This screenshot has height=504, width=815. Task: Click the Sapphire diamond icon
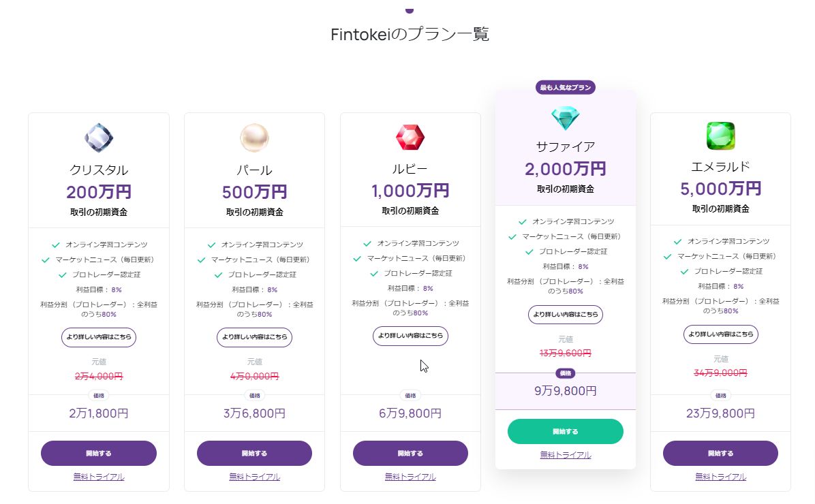565,119
